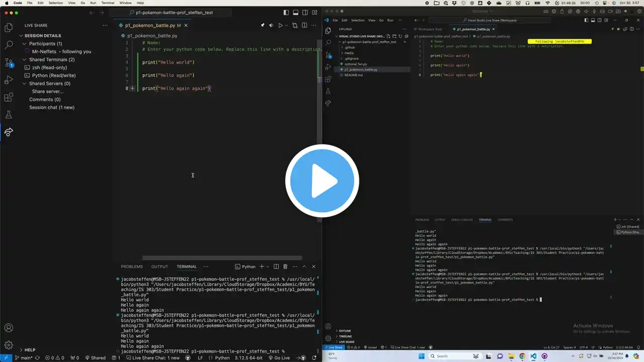Toggle the primary side bar in Windows VS Code
The image size is (644, 362).
coord(586,20)
